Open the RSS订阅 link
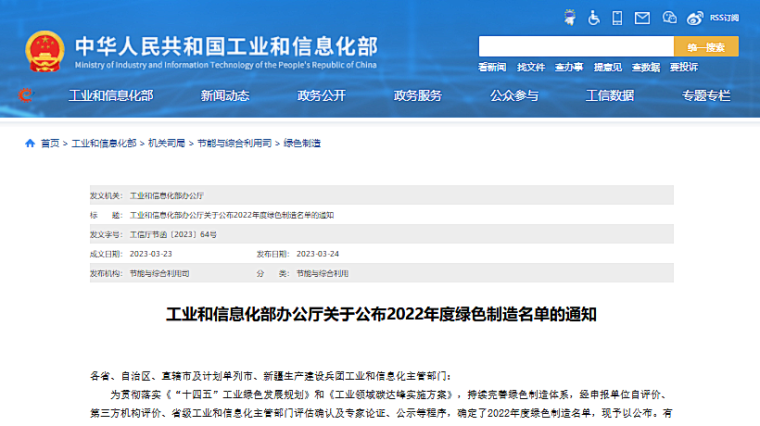The image size is (760, 426). 723,17
